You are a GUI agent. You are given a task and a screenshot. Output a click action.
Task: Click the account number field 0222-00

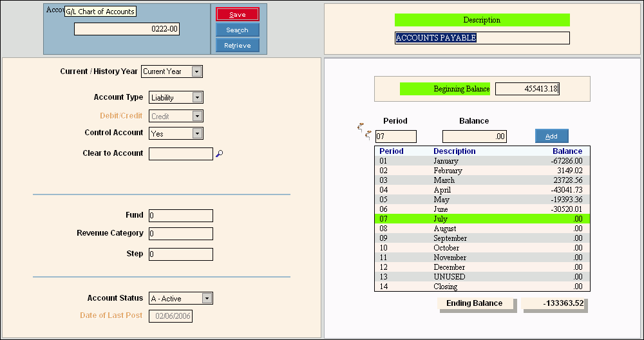point(127,29)
